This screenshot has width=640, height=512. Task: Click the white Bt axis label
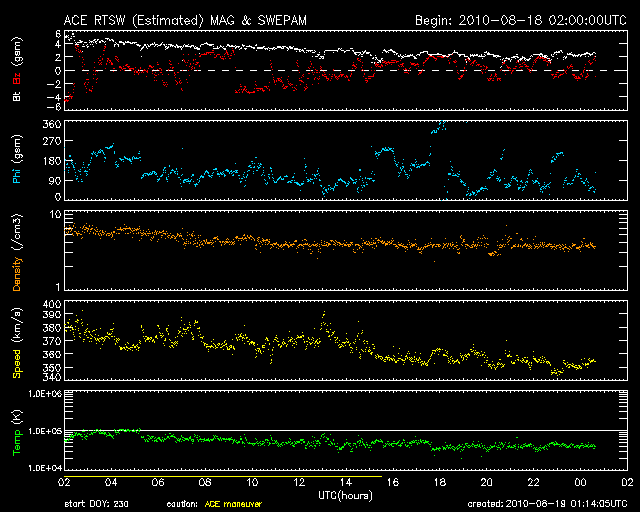coord(17,97)
